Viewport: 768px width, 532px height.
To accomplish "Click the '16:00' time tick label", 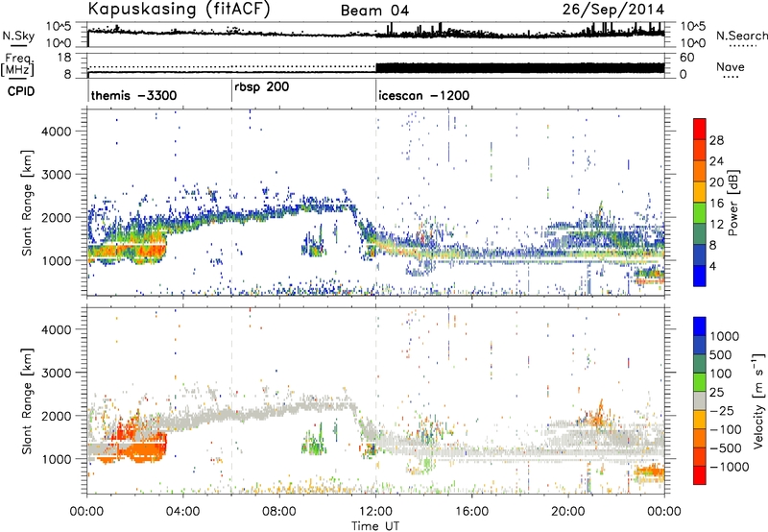I will tap(471, 512).
